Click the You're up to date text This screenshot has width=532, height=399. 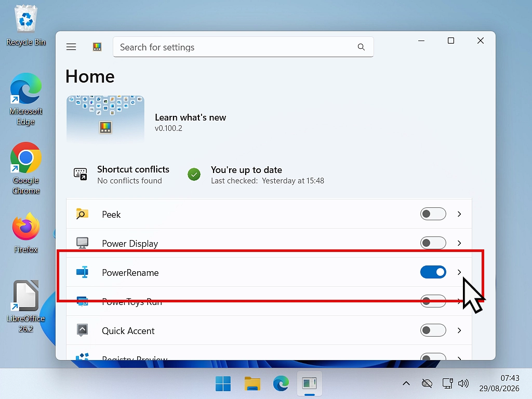(x=246, y=170)
